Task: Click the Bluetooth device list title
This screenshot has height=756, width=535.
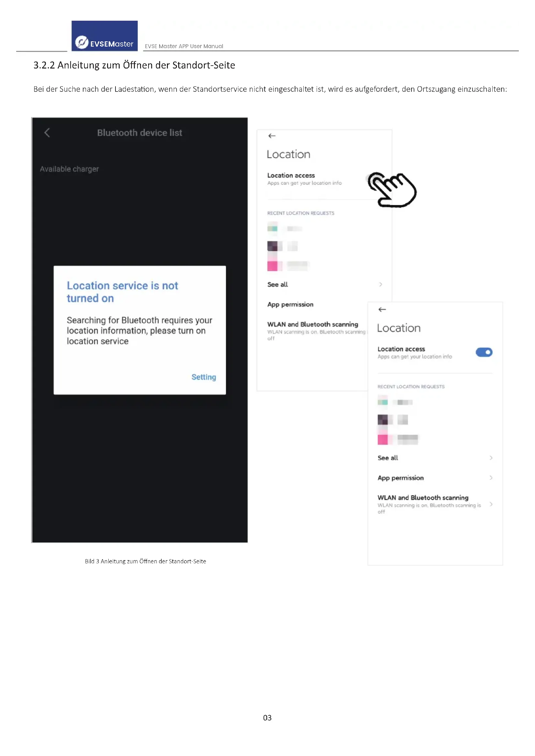Action: click(140, 133)
